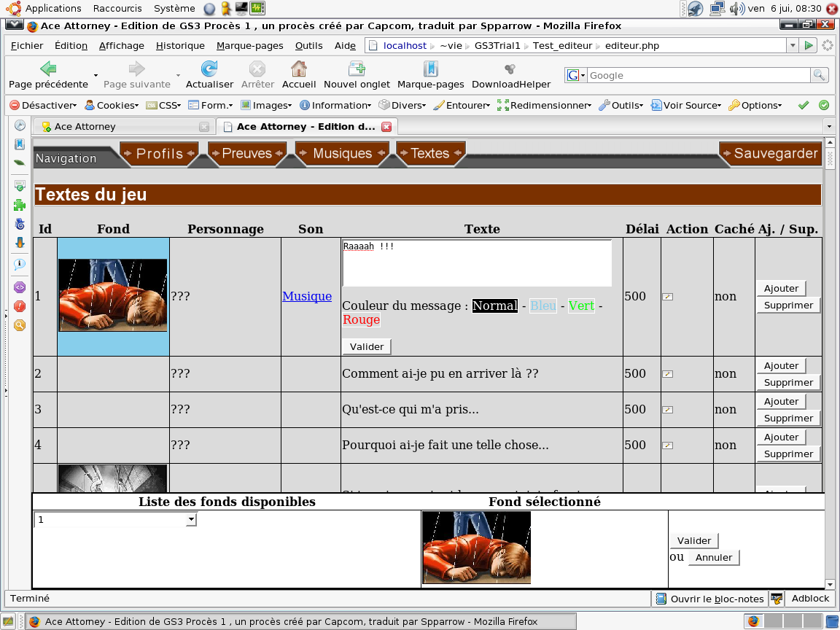The height and width of the screenshot is (630, 840).
Task: Close the 'Ace Attorney - Edition d...' tab
Action: point(386,126)
